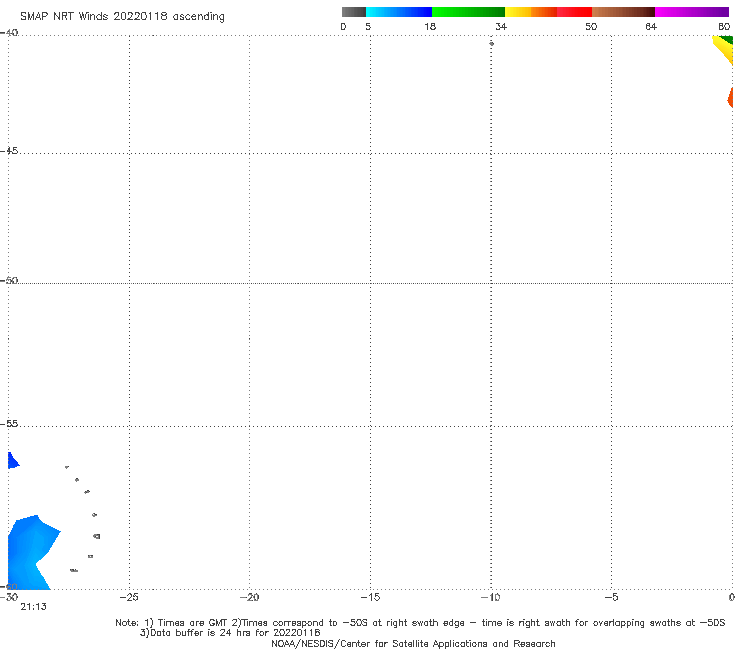Viewport: 740px width, 650px height.
Task: Click the longitude label '-15'
Action: coord(370,597)
